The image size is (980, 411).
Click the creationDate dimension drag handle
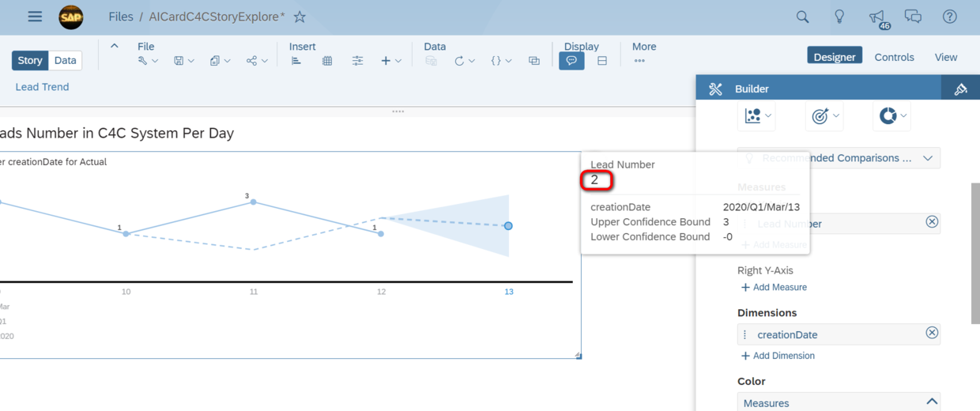pyautogui.click(x=745, y=334)
